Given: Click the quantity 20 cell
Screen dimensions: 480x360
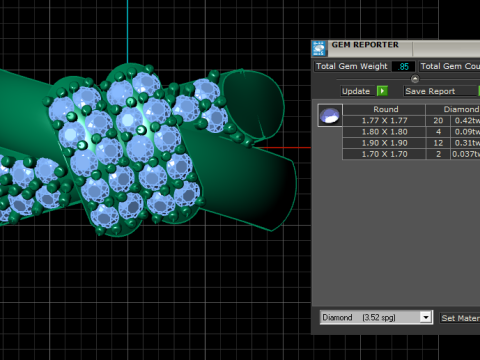Looking at the screenshot, I should pyautogui.click(x=438, y=121).
